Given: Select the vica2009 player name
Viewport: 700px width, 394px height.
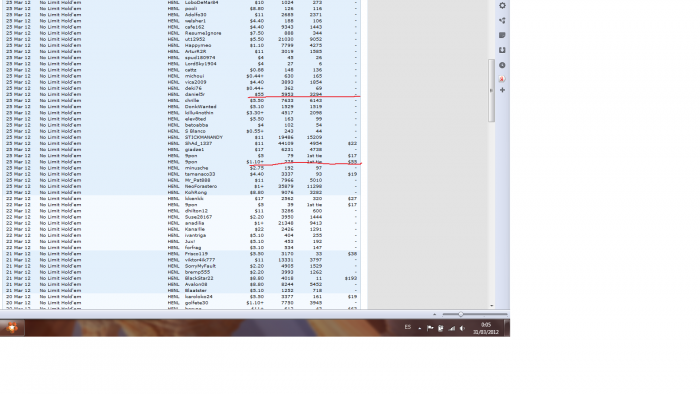Looking at the screenshot, I should (x=196, y=82).
